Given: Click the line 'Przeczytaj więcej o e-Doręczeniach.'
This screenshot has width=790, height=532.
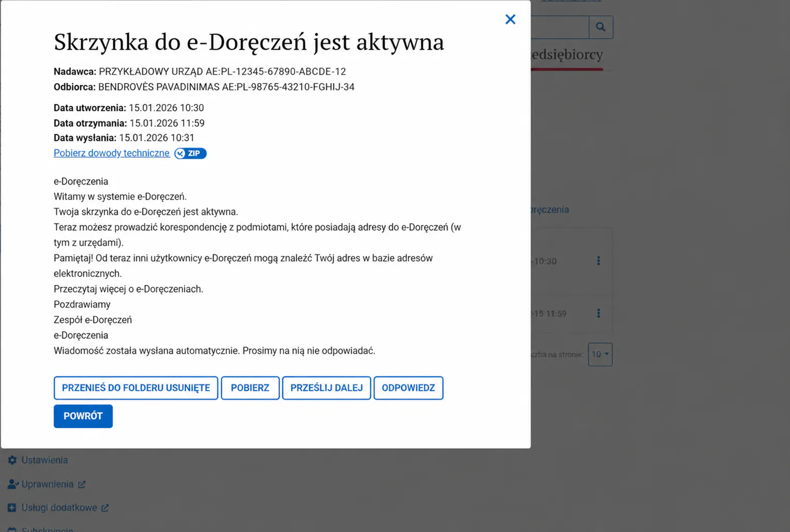Looking at the screenshot, I should (x=129, y=289).
